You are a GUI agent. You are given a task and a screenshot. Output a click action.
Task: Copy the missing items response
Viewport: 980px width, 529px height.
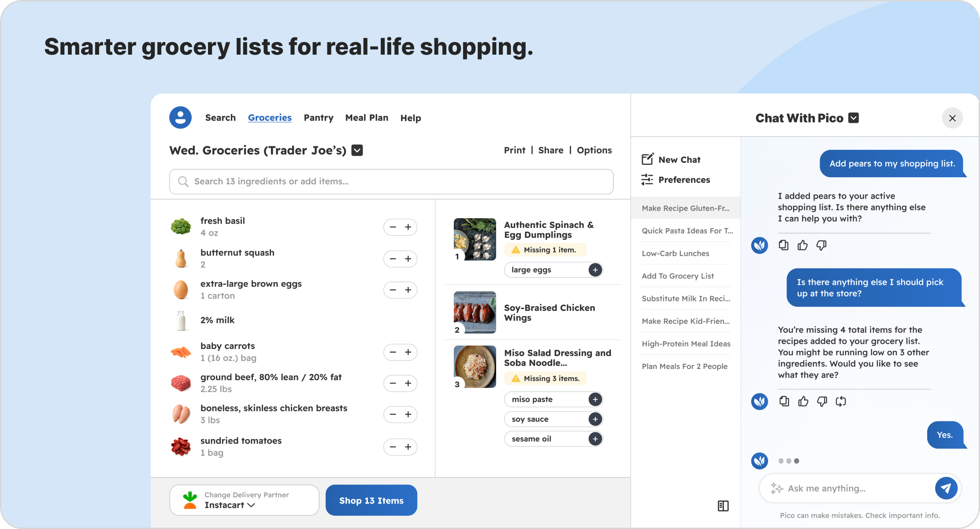(x=784, y=401)
